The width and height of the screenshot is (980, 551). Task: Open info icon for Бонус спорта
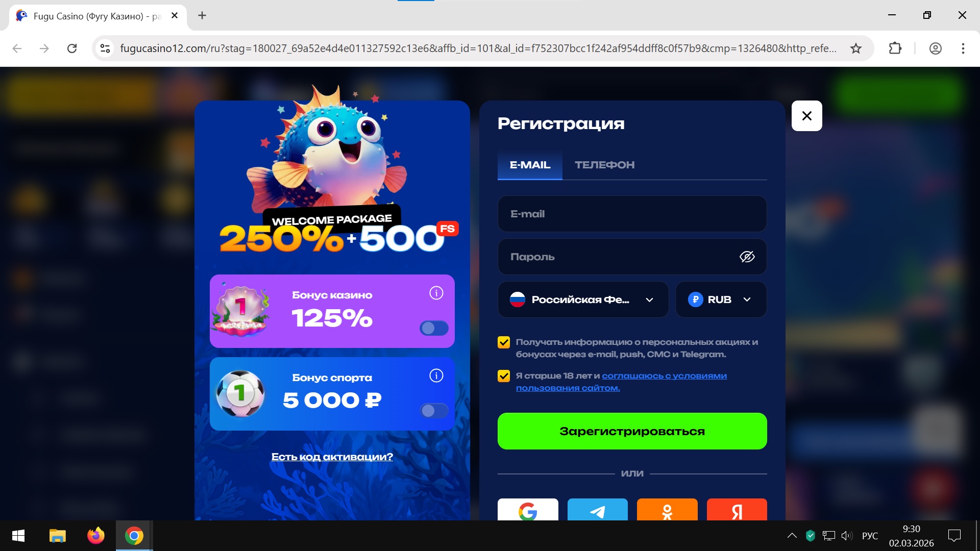pyautogui.click(x=436, y=375)
